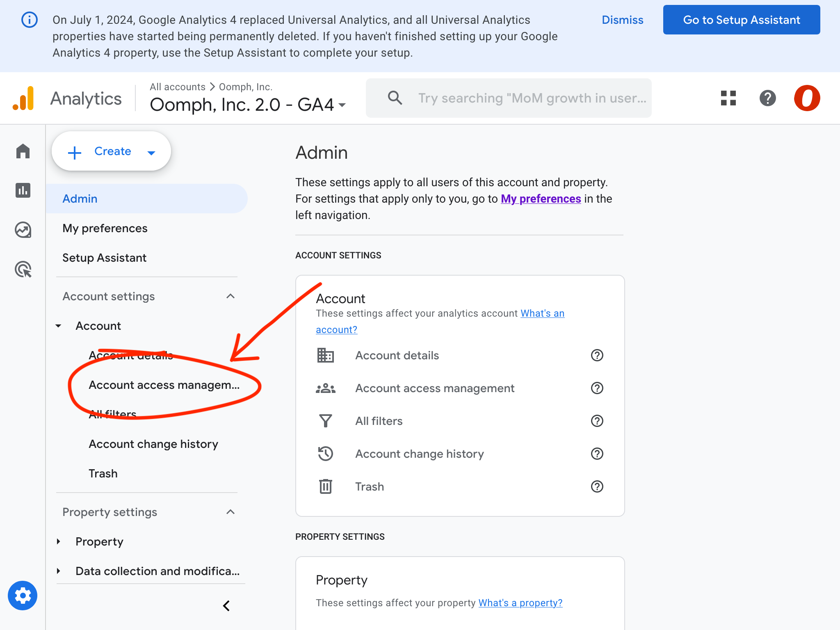Click the Admin gear icon
Viewport: 840px width, 630px height.
[x=23, y=596]
